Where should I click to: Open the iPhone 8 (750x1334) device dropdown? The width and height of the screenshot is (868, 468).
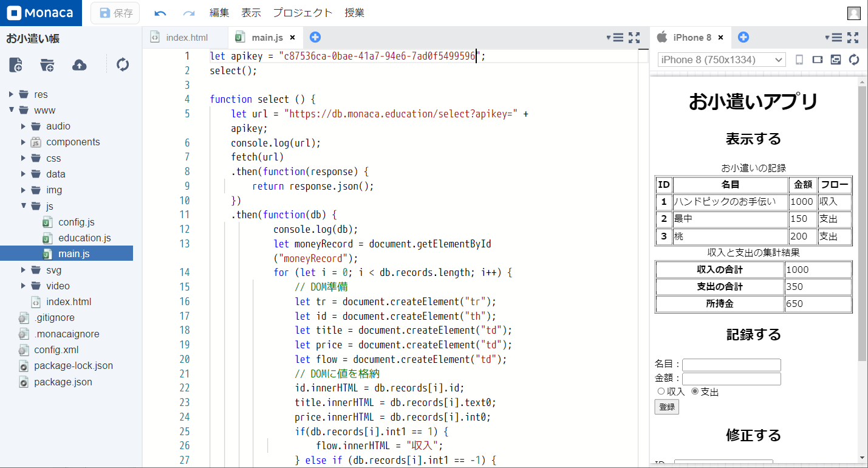722,60
